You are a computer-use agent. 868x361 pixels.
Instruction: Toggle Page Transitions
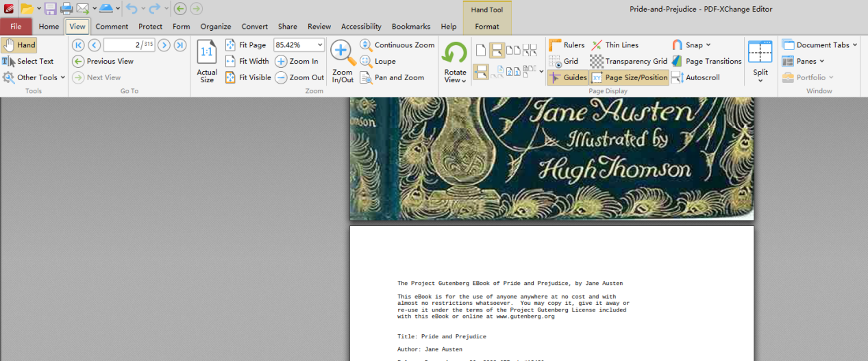click(x=706, y=61)
